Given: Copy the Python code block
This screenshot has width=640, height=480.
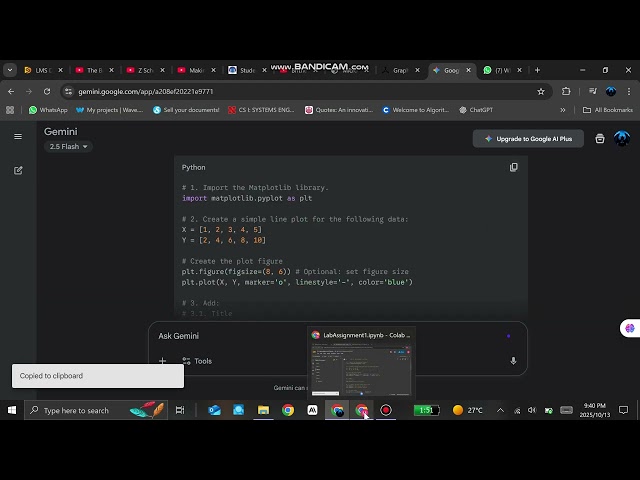Looking at the screenshot, I should click(513, 167).
